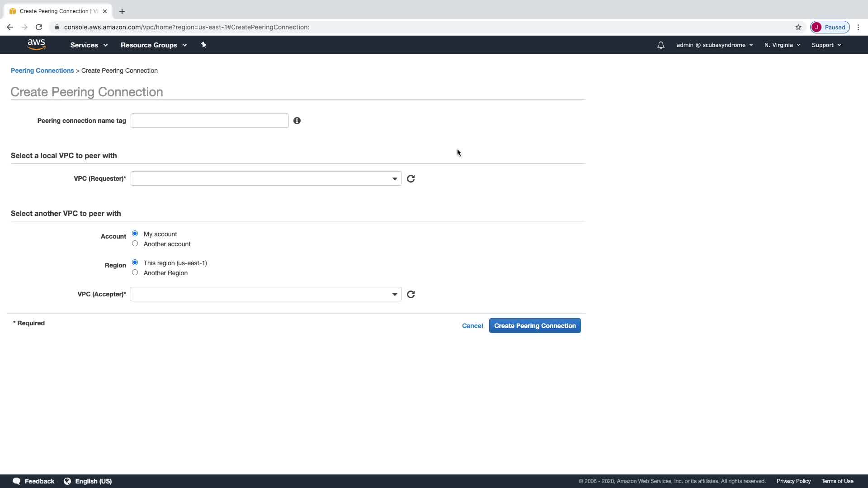
Task: Open the VPC (Accepter) dropdown
Action: 266,295
